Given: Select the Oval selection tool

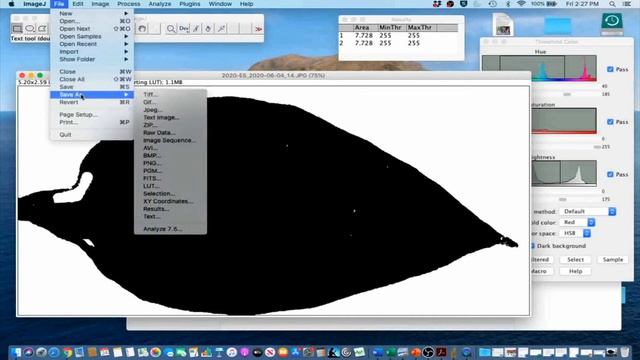Looking at the screenshot, I should (30, 29).
